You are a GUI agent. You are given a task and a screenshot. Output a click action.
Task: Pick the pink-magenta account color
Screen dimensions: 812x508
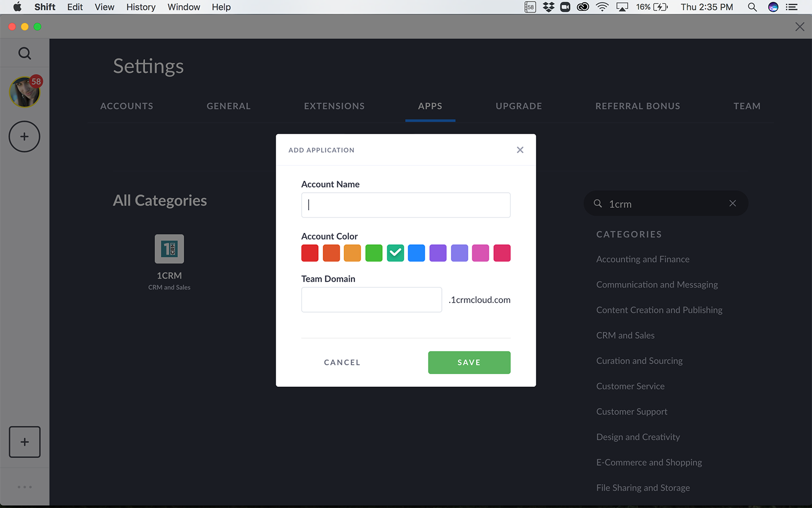tap(480, 253)
